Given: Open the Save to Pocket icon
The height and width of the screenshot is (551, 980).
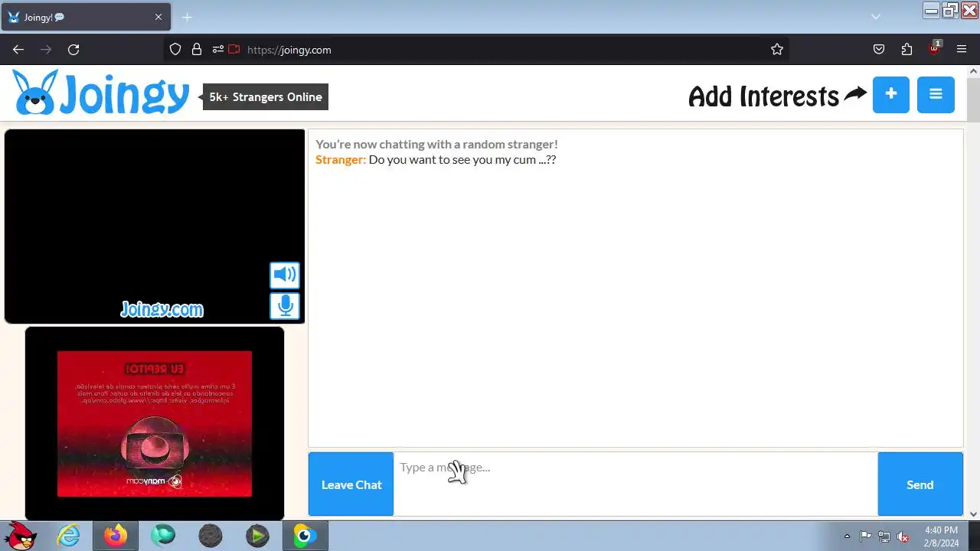Looking at the screenshot, I should click(x=879, y=50).
